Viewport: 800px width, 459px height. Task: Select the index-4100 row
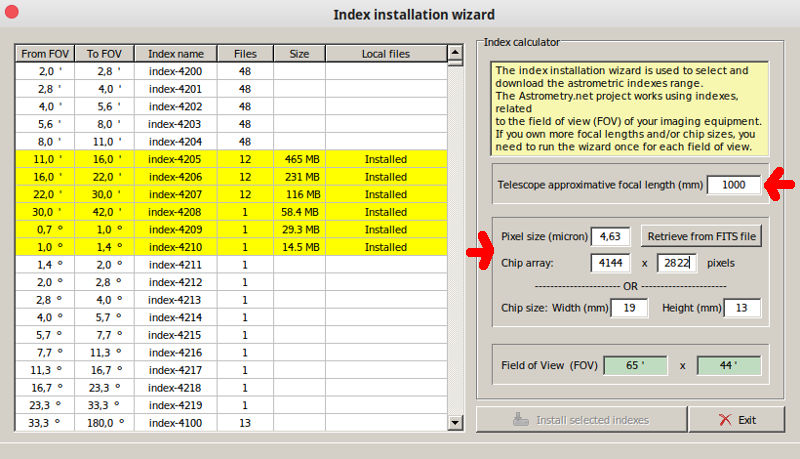[x=176, y=423]
